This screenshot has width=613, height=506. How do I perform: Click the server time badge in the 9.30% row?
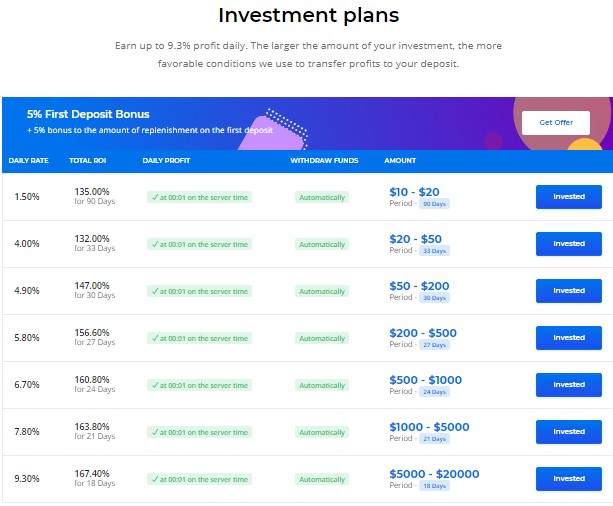tap(199, 479)
